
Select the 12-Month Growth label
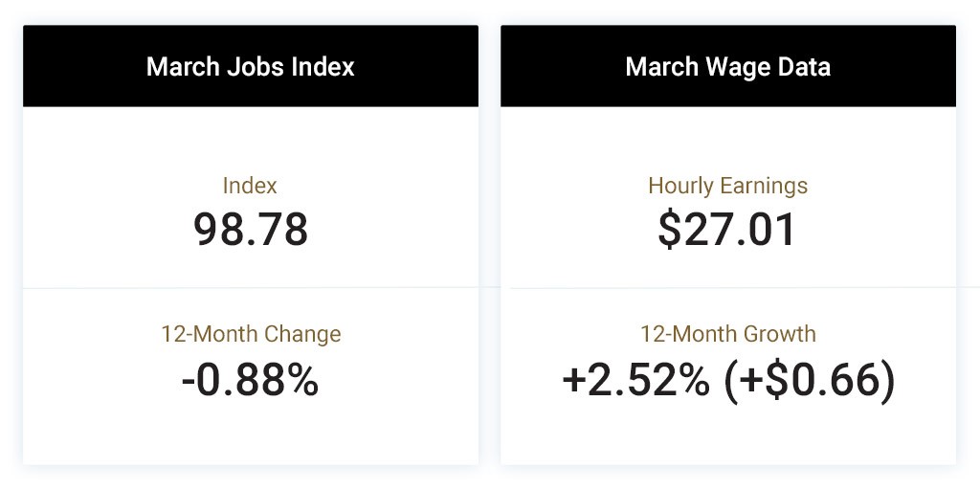pos(728,334)
